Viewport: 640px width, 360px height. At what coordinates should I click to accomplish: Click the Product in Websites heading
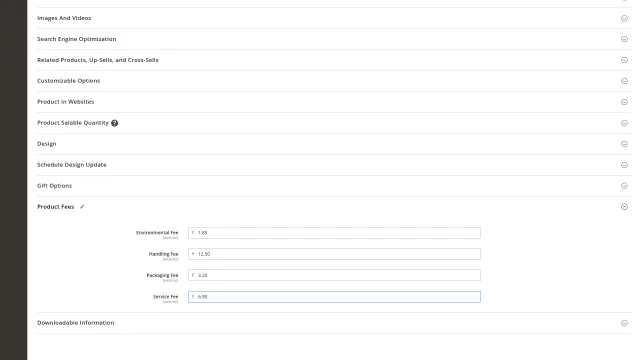tap(66, 102)
